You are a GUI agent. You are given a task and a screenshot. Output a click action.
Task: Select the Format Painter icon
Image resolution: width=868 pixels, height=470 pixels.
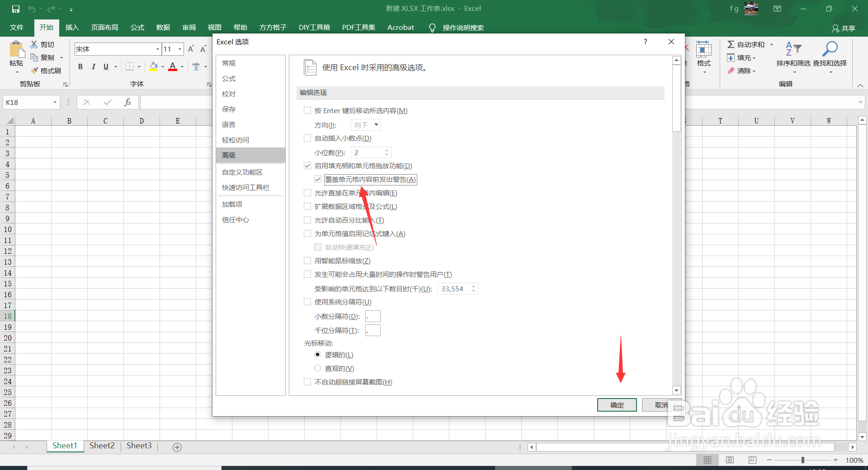(46, 71)
